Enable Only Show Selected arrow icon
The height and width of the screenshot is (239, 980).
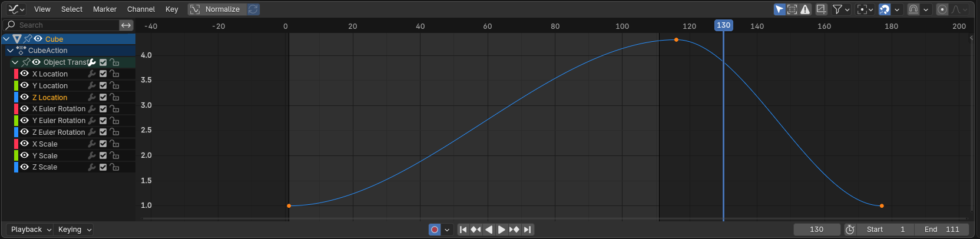779,9
